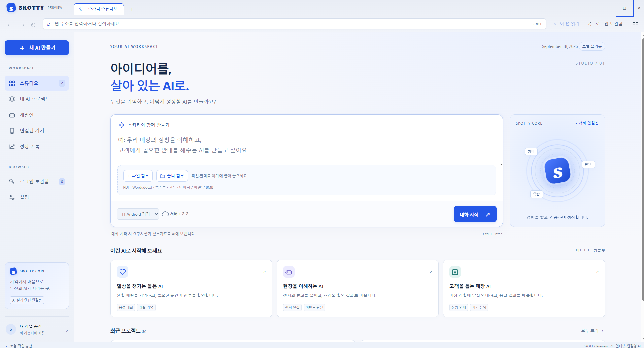Open 일상을 챙기는 돌봄 AI arrow
644x348 pixels.
tap(264, 272)
